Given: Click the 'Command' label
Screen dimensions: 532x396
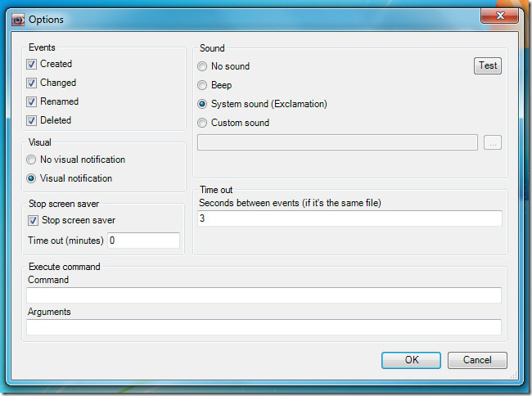Looking at the screenshot, I should click(48, 280).
